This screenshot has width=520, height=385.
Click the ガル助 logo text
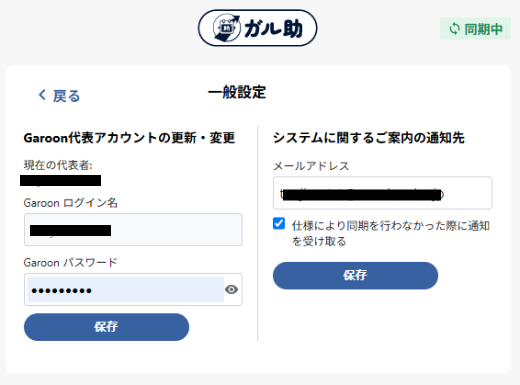pyautogui.click(x=273, y=29)
